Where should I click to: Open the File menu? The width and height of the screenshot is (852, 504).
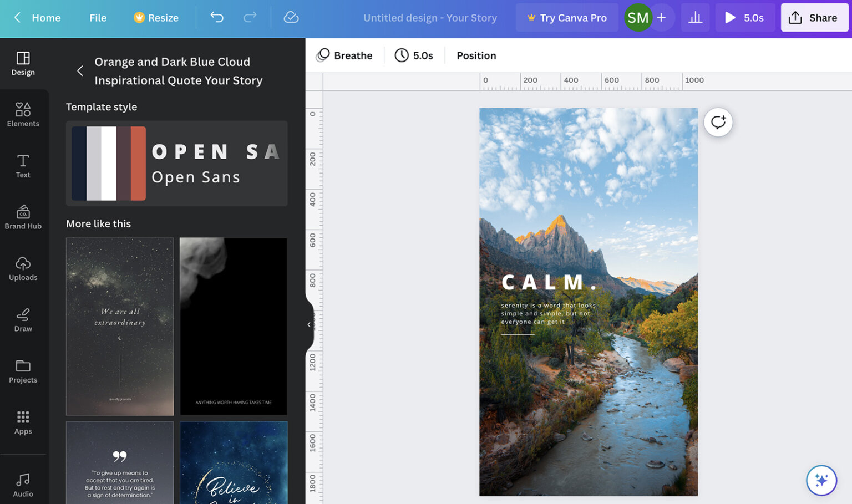click(98, 18)
